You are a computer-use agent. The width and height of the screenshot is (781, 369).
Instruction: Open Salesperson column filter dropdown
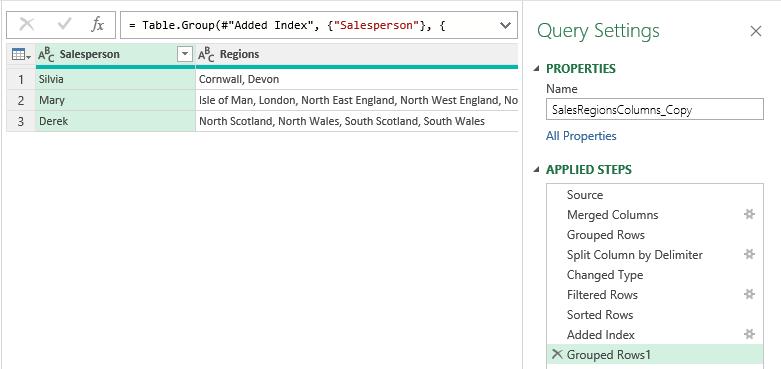coord(185,54)
